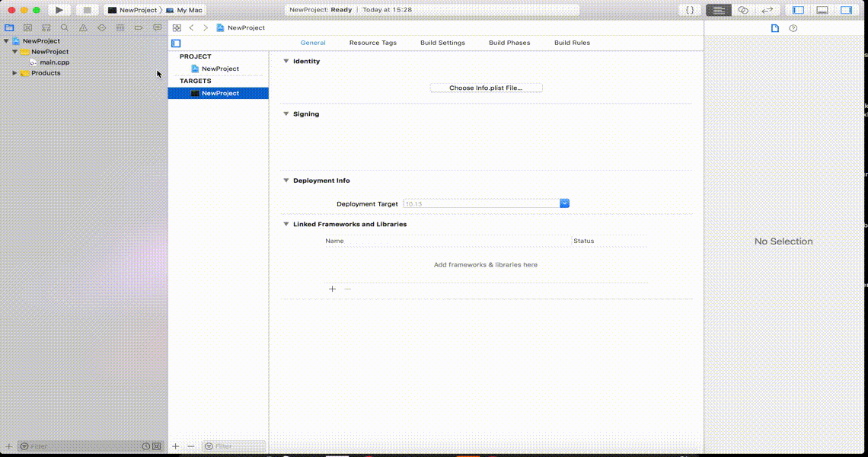868x457 pixels.
Task: Focus the navigator Filter field at the bottom left
Action: [78, 446]
